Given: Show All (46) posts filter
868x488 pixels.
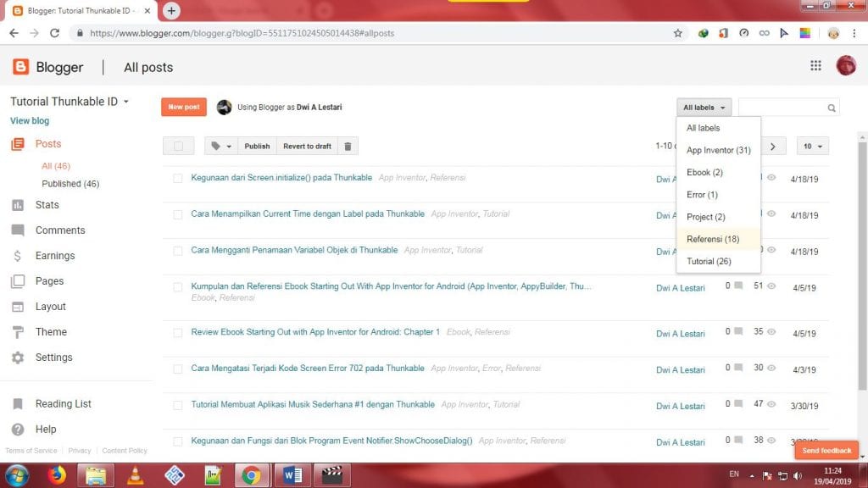Looking at the screenshot, I should pyautogui.click(x=56, y=166).
